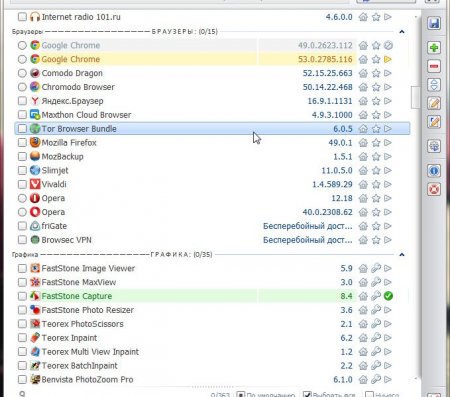Click the red lifebuoy help icon
450x397 pixels.
coord(434,189)
